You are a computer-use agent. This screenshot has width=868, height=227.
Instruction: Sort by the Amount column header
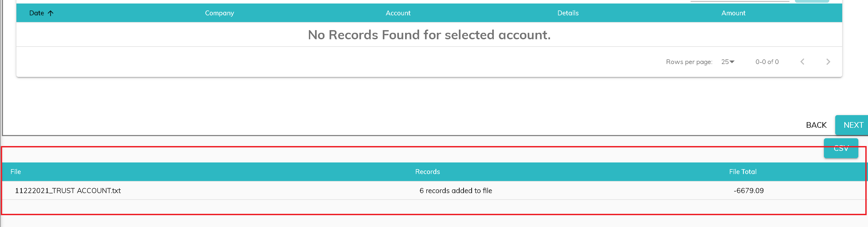click(x=733, y=13)
